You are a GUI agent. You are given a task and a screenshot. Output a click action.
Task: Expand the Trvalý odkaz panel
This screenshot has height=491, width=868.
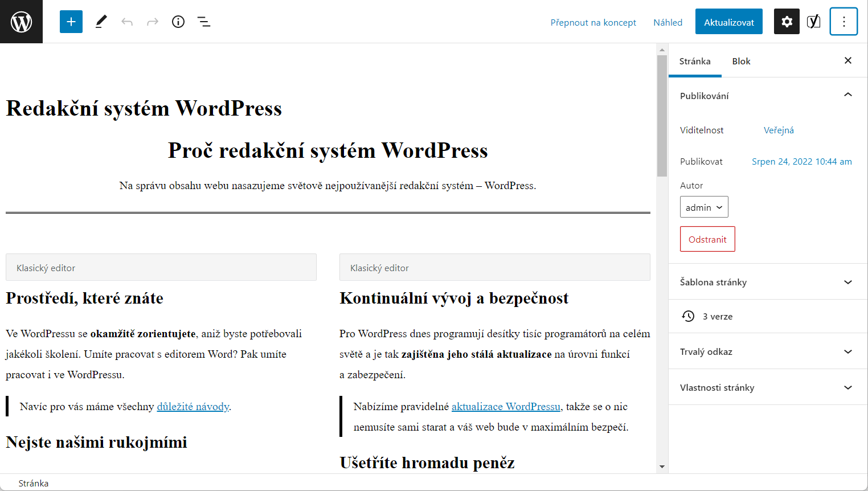pos(768,351)
